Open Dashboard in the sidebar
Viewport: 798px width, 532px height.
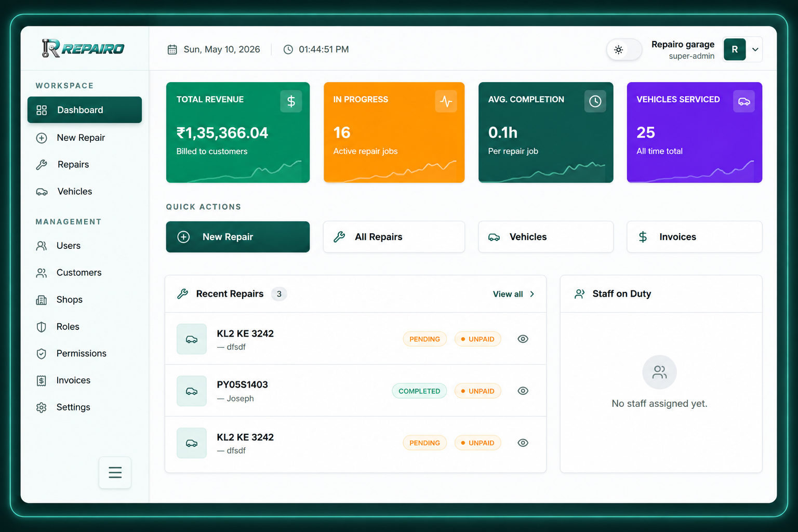point(85,110)
